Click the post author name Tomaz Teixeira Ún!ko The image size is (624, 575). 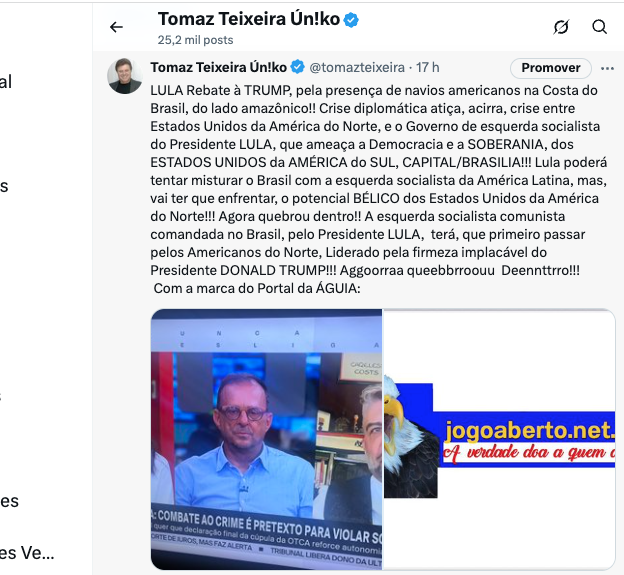point(218,68)
